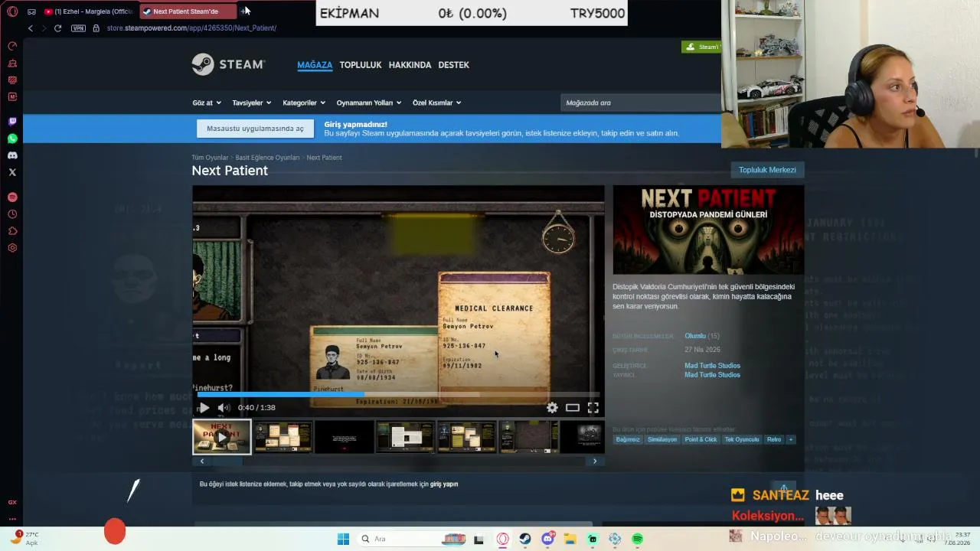980x551 pixels.
Task: Open Windows Start menu
Action: (343, 539)
